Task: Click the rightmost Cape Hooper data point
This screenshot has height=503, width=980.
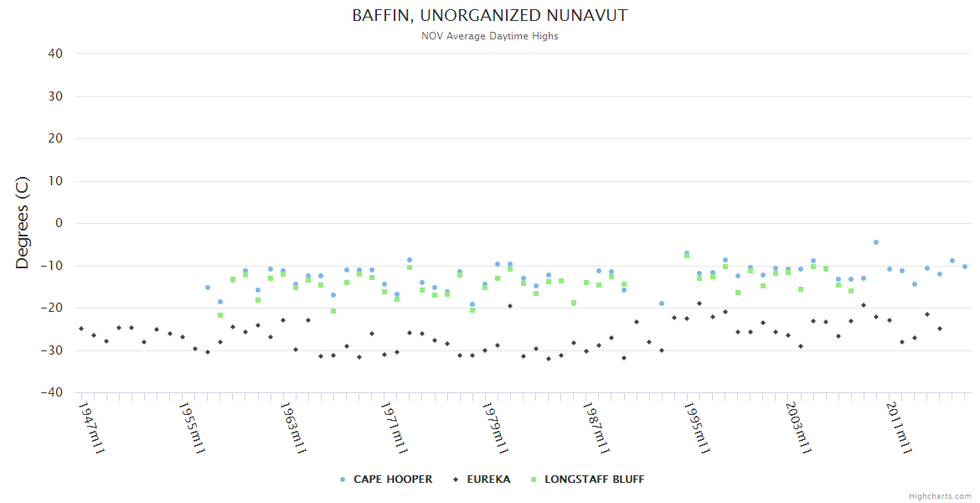Action: coord(965,267)
